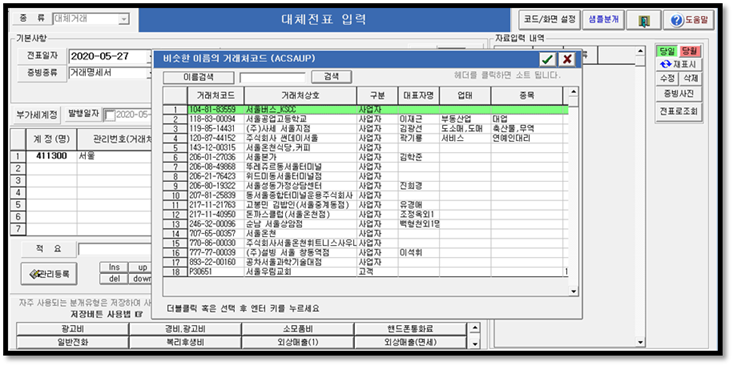
Task: Click the 재표시 refresh button
Action: [x=679, y=64]
